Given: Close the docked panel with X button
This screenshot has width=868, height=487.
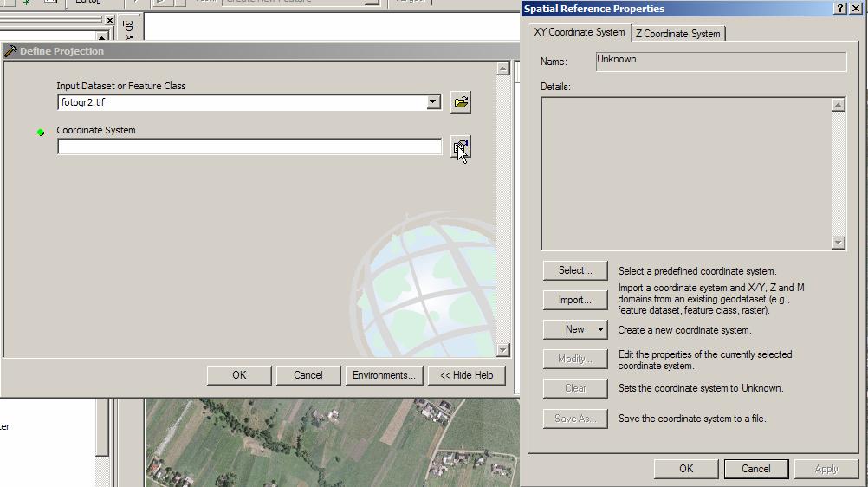Looking at the screenshot, I should [x=110, y=20].
